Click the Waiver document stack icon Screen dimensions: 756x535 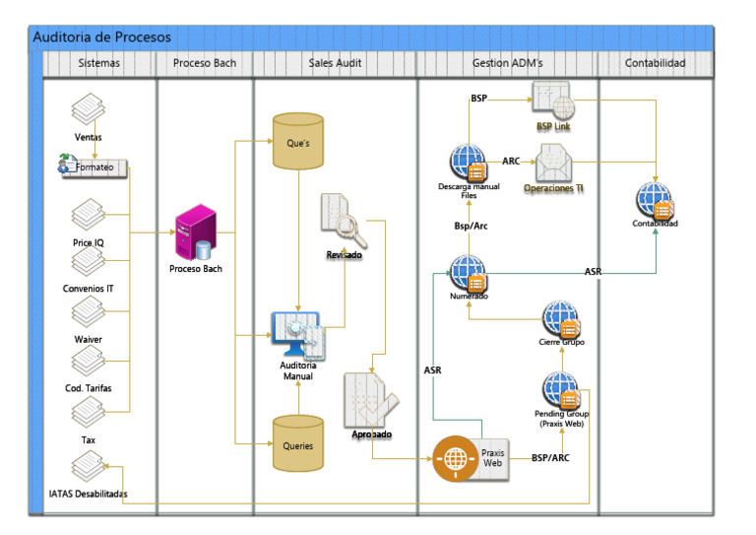tap(89, 312)
